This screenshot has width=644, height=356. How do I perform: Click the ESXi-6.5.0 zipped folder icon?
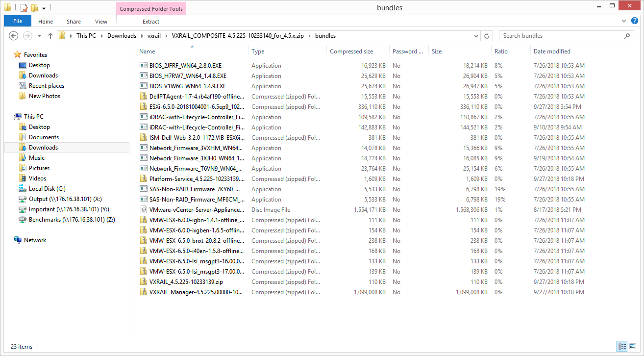144,107
